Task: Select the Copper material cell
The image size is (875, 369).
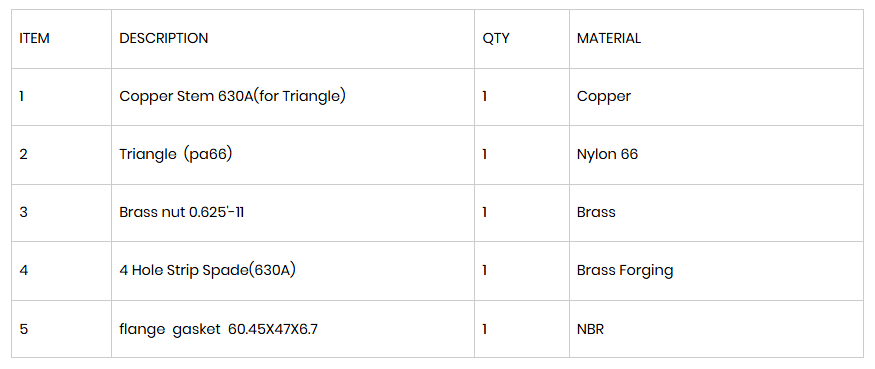Action: click(x=717, y=97)
